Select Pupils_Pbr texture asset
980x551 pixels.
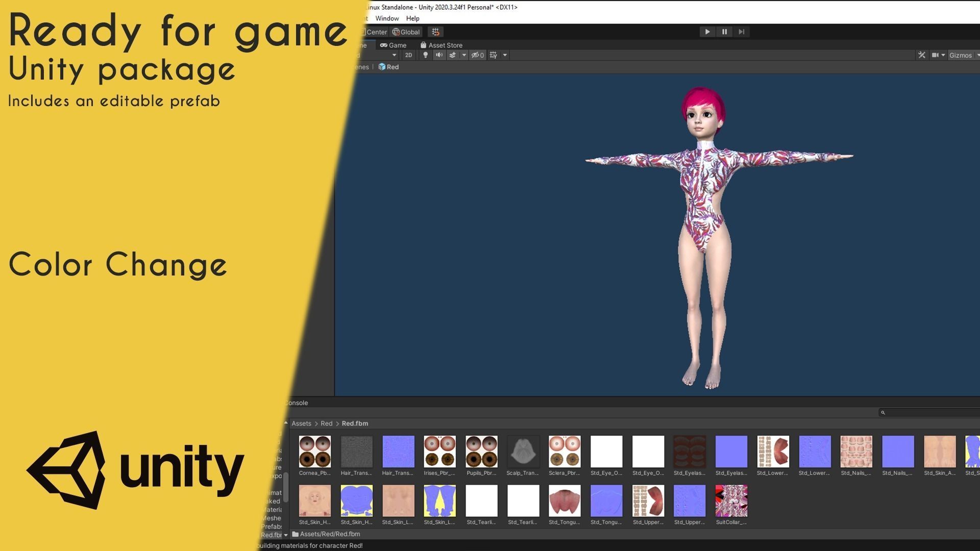pyautogui.click(x=481, y=456)
